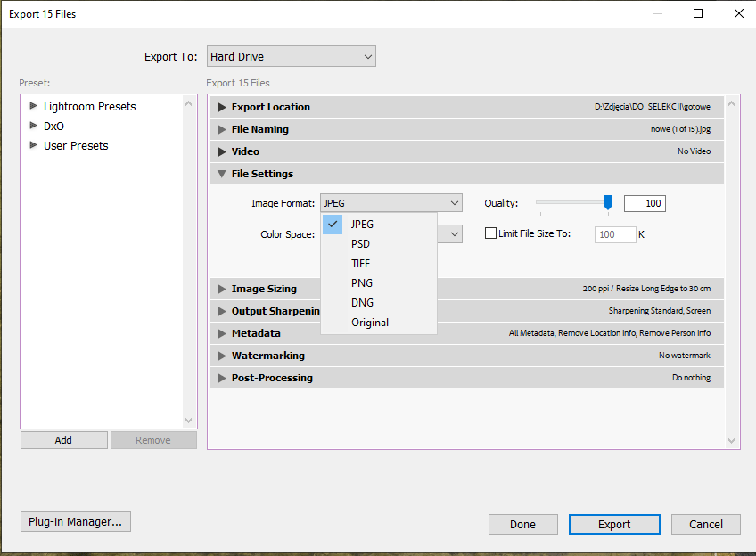The width and height of the screenshot is (756, 556).
Task: Select Original in the format list
Action: [369, 322]
